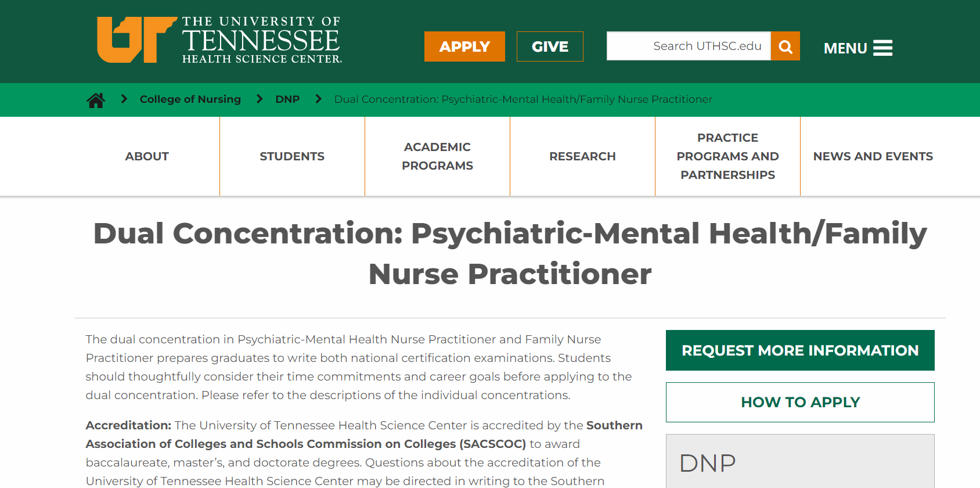Image resolution: width=980 pixels, height=488 pixels.
Task: Click the orange APPLY button
Action: pyautogui.click(x=464, y=46)
